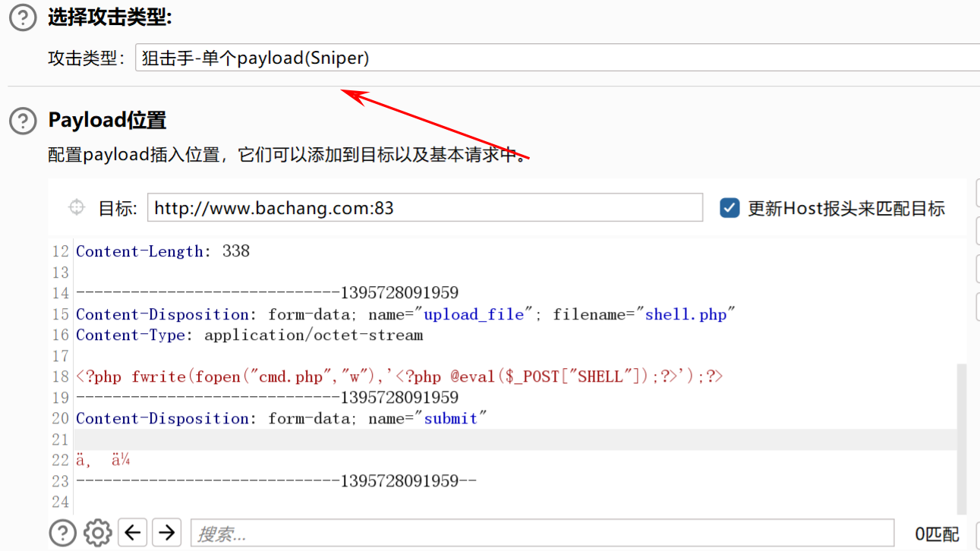
Task: Click the 目标 URL input field
Action: 425,207
